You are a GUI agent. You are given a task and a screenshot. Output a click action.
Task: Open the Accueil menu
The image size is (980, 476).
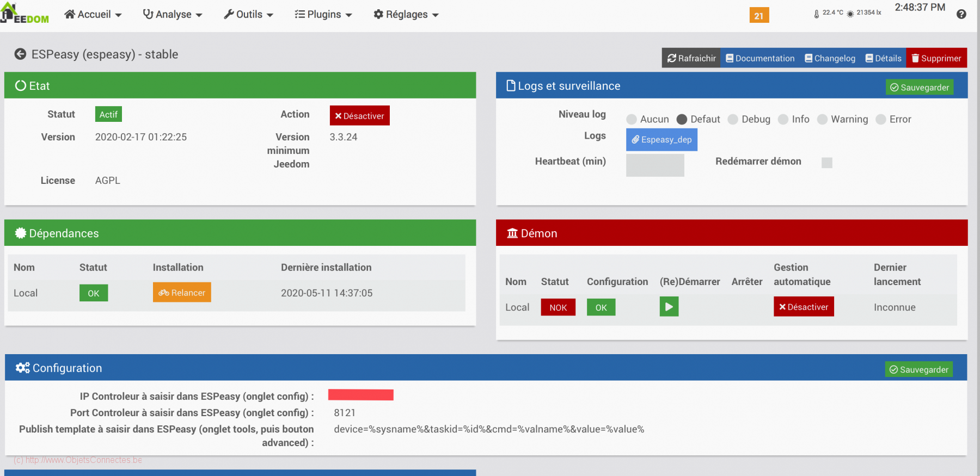[93, 15]
